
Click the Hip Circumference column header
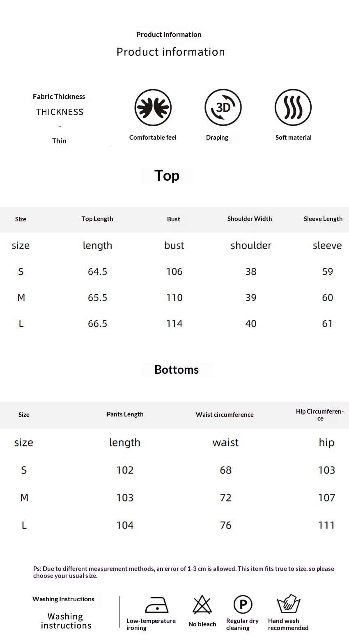[x=320, y=415]
